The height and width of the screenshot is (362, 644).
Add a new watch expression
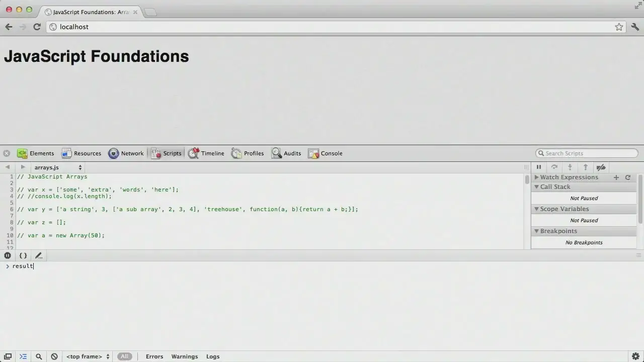click(x=616, y=177)
